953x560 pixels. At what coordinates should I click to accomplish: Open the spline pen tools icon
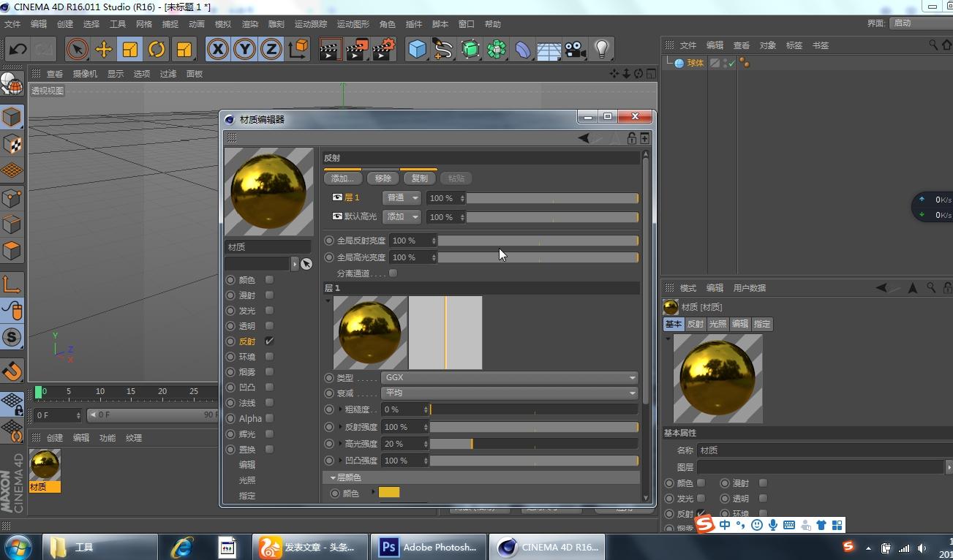(443, 50)
